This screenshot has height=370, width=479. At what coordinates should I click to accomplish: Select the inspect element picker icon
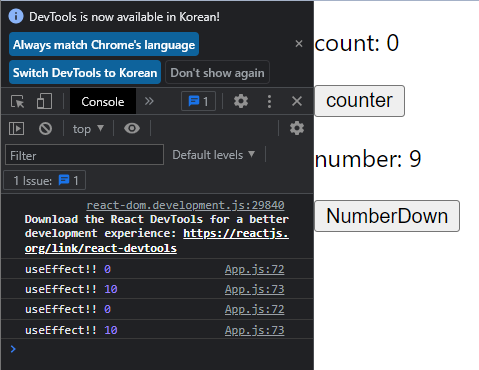[x=17, y=101]
